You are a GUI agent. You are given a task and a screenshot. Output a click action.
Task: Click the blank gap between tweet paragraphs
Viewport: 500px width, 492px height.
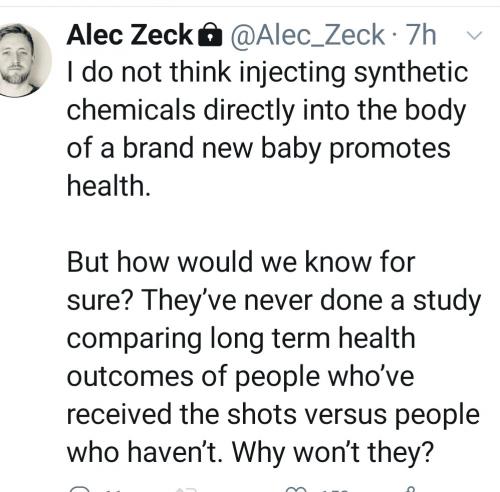[267, 224]
